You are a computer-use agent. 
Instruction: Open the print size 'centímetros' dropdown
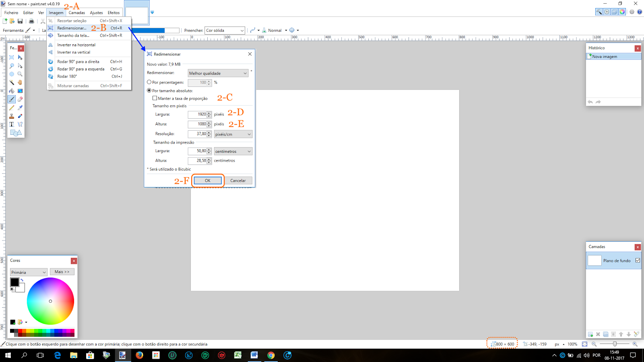pyautogui.click(x=233, y=151)
